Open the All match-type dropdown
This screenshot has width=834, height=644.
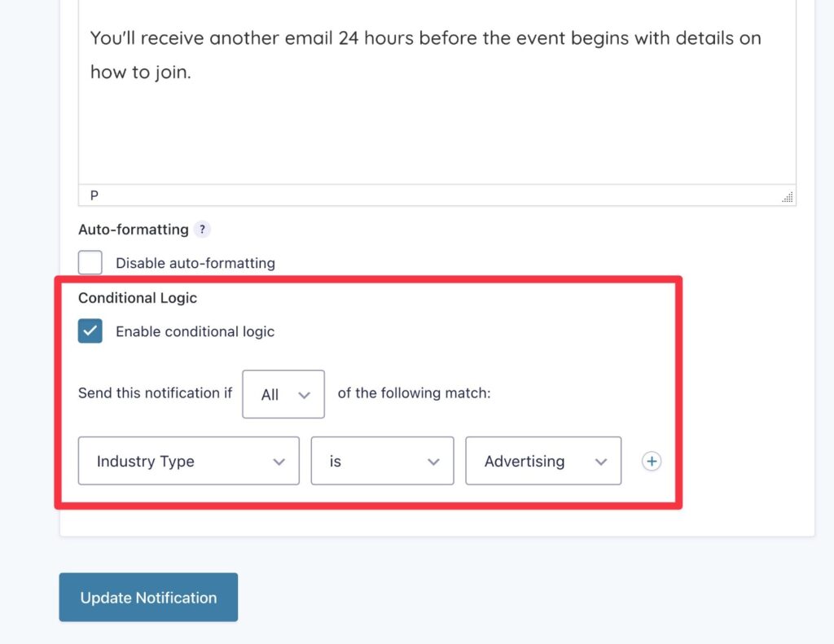click(283, 393)
